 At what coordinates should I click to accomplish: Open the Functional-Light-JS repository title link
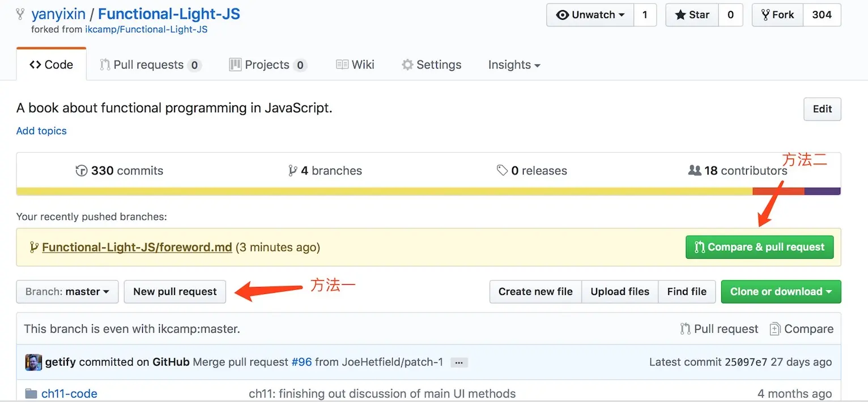(169, 14)
